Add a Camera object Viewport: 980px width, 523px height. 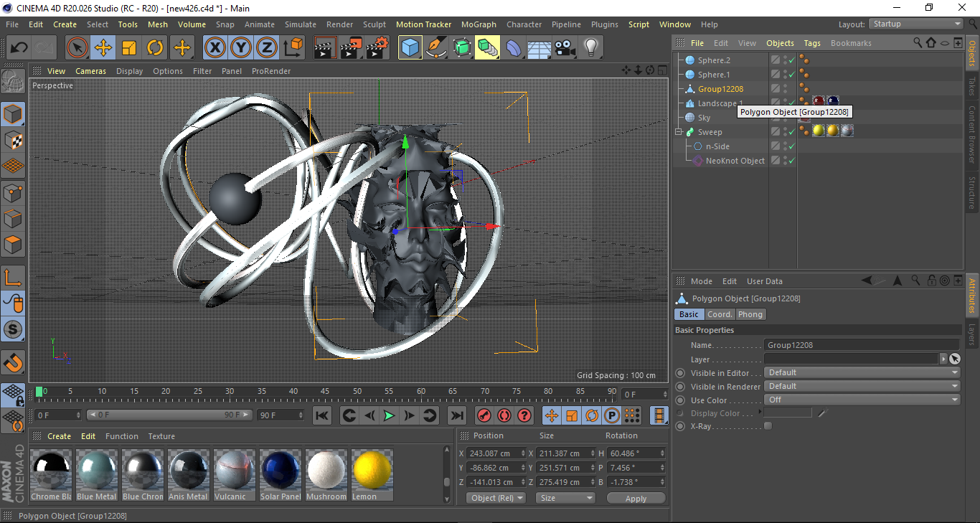click(565, 48)
